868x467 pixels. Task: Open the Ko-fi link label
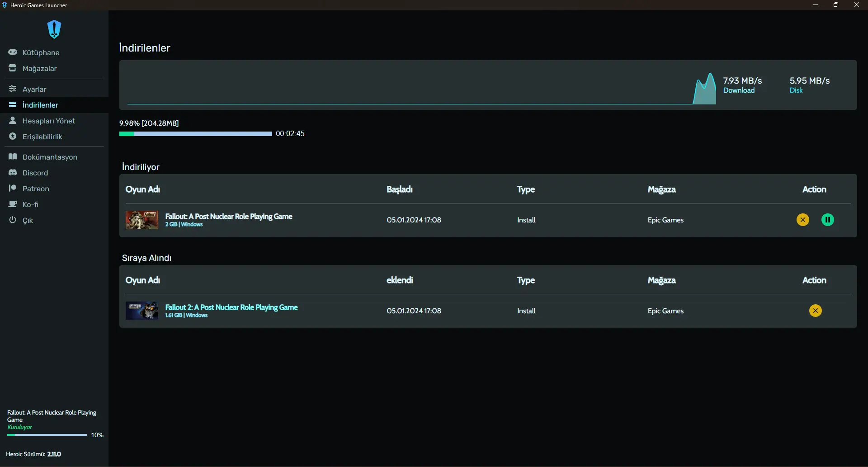(30, 204)
